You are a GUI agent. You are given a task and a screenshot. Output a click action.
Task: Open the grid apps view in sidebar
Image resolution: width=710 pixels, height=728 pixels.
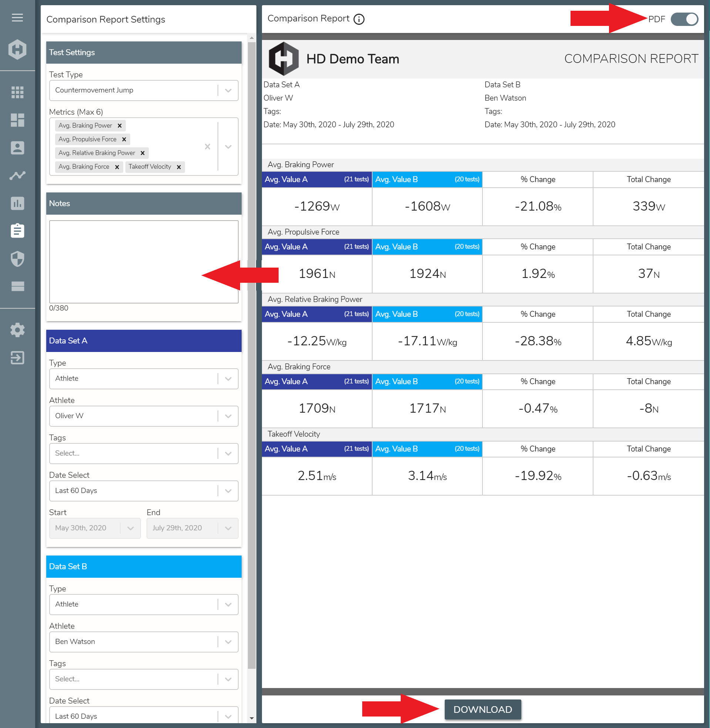(17, 93)
